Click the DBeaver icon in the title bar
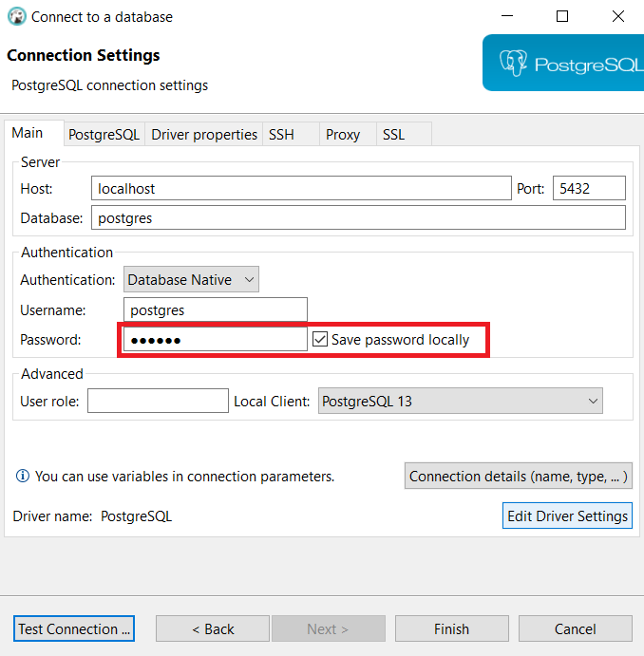Screen dimensions: 644x656 pos(16,16)
